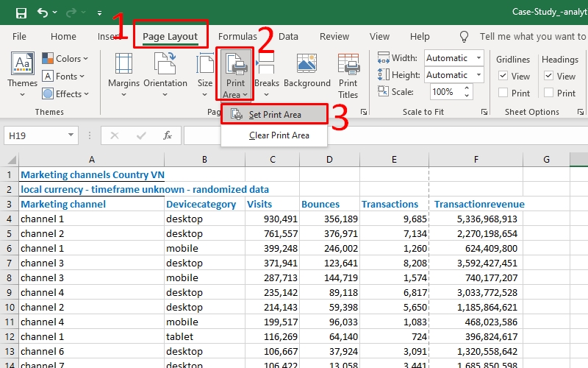Click the formula bar Enter checkmark icon

[x=141, y=135]
